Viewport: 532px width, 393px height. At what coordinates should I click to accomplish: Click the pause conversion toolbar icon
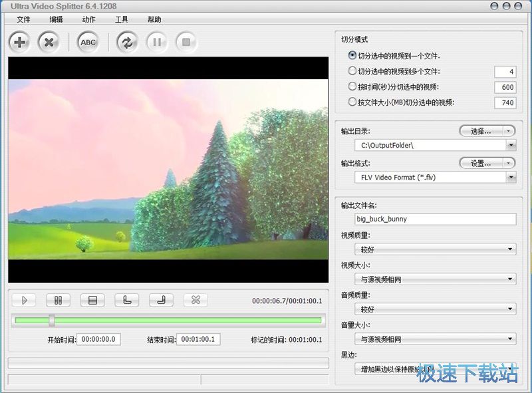(x=157, y=42)
